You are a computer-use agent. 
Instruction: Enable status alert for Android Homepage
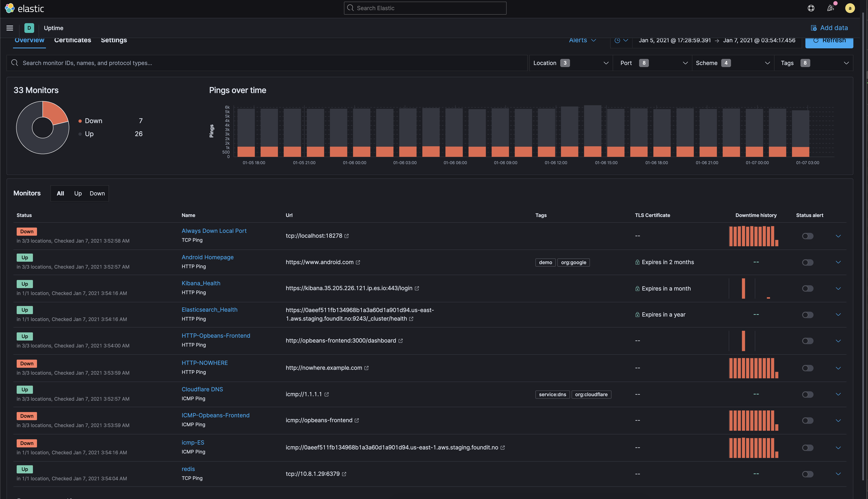tap(808, 263)
